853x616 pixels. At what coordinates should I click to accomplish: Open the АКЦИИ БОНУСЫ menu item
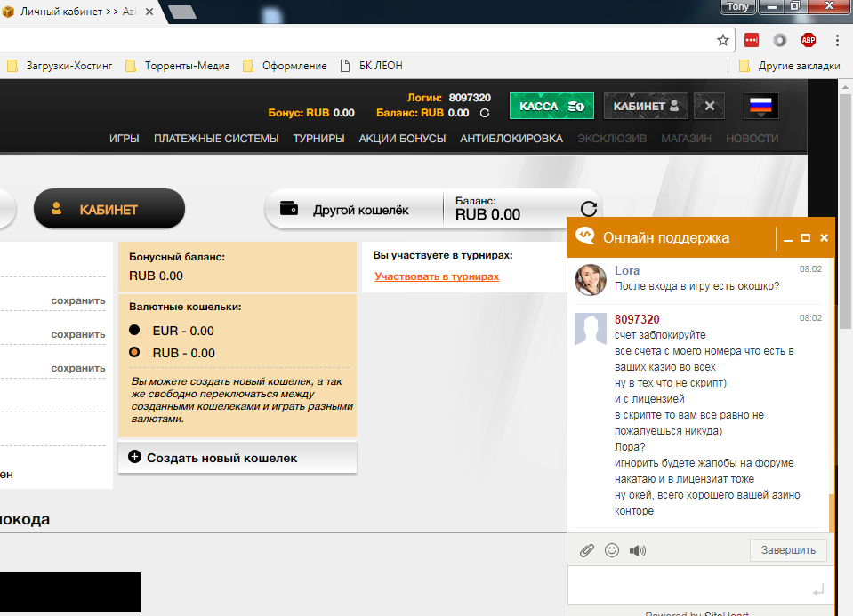[402, 139]
